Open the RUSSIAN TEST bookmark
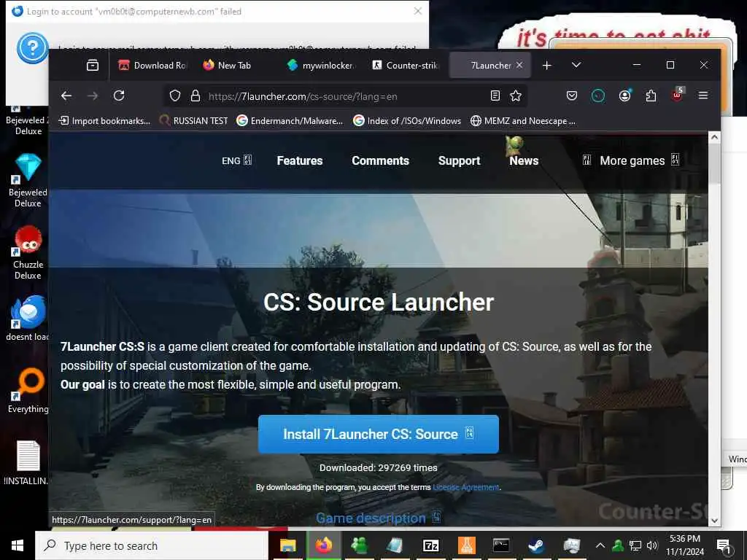Image resolution: width=747 pixels, height=560 pixels. coord(193,121)
